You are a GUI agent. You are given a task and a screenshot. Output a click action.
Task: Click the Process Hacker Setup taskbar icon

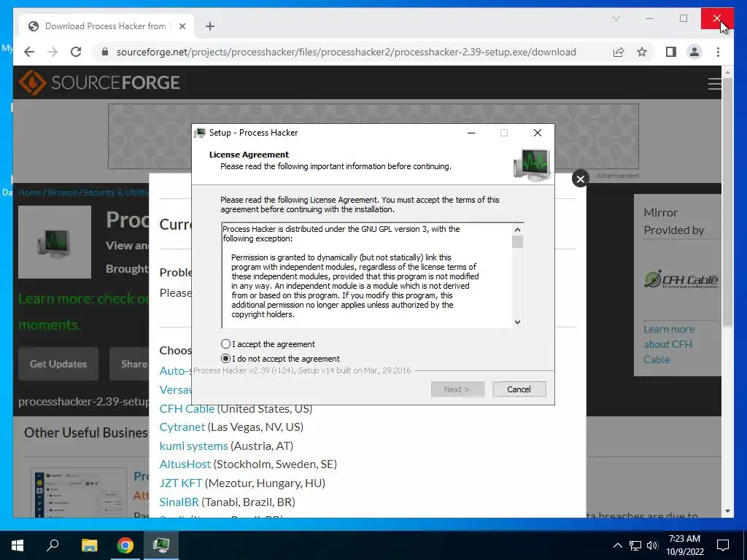[x=161, y=545]
